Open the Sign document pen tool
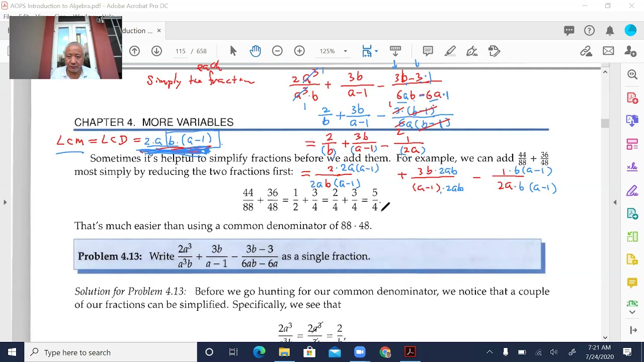Viewport: 644px width, 362px height. click(472, 51)
